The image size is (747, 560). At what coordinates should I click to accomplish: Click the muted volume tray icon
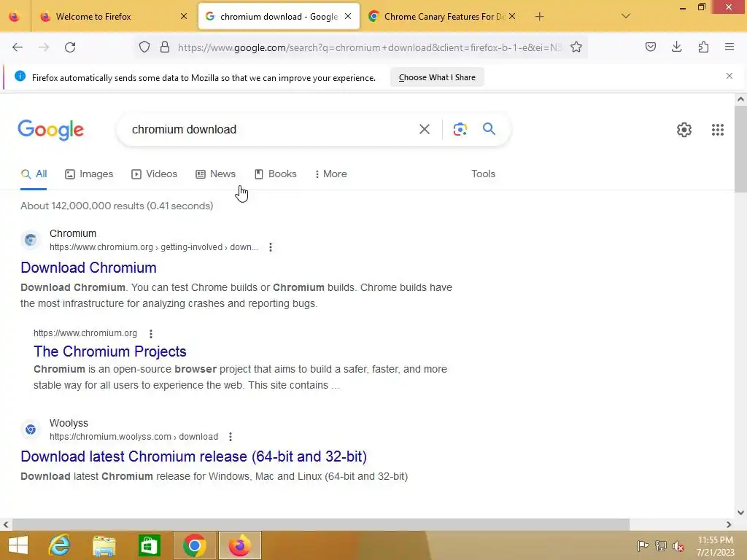[678, 545]
